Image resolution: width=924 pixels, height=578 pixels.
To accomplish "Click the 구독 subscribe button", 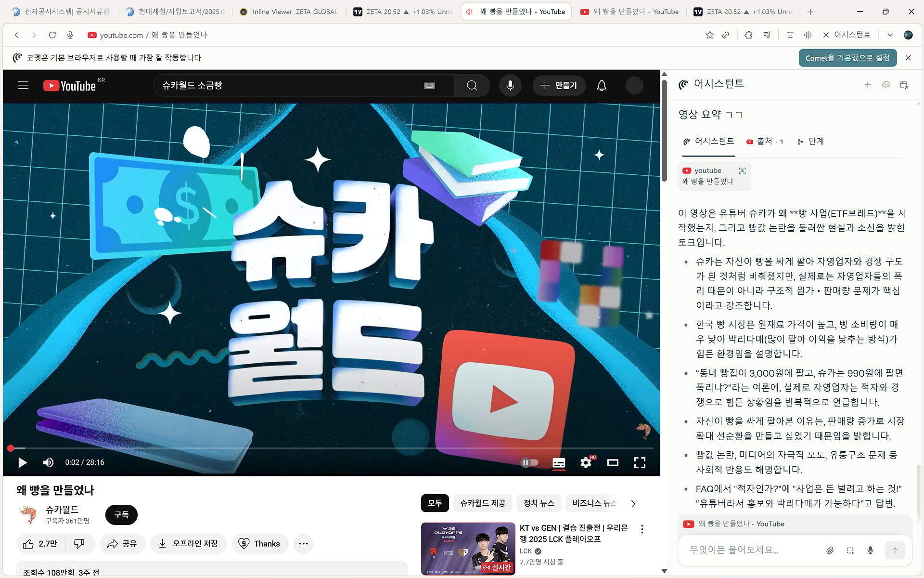I will (121, 514).
